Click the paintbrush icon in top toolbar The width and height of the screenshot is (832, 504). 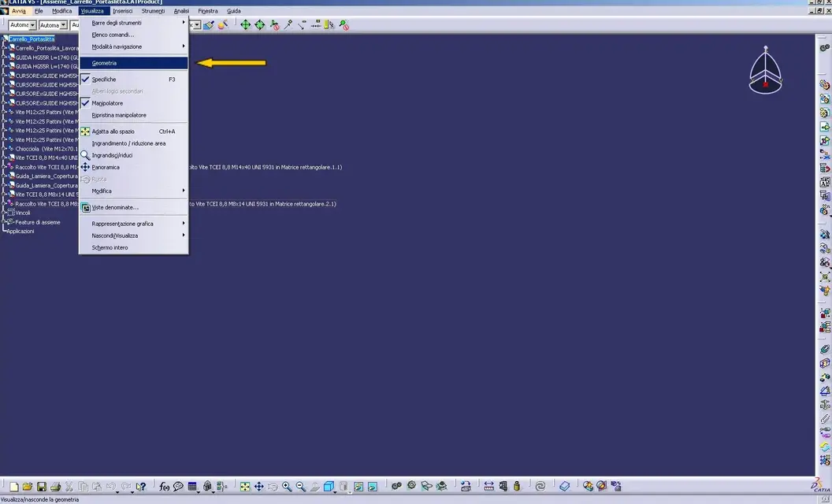point(209,25)
